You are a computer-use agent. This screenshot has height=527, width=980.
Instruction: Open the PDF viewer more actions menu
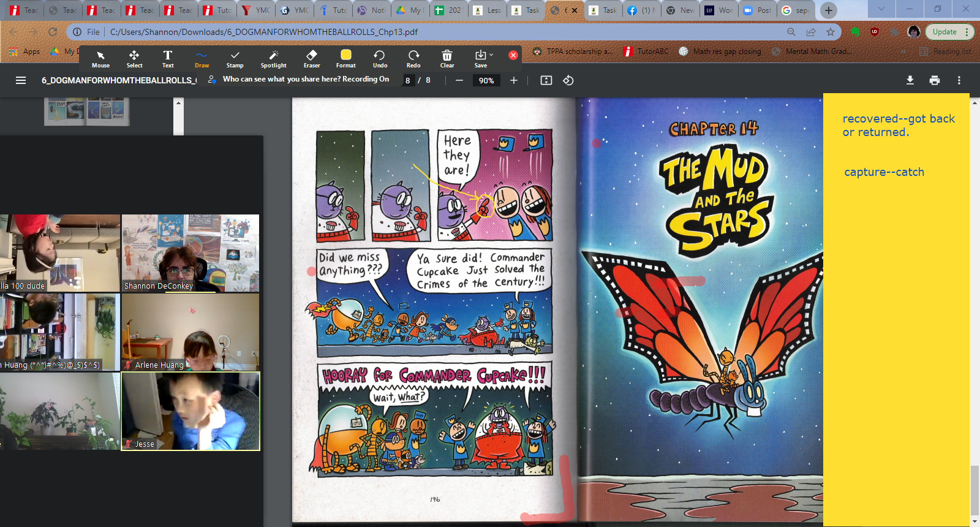tap(959, 80)
